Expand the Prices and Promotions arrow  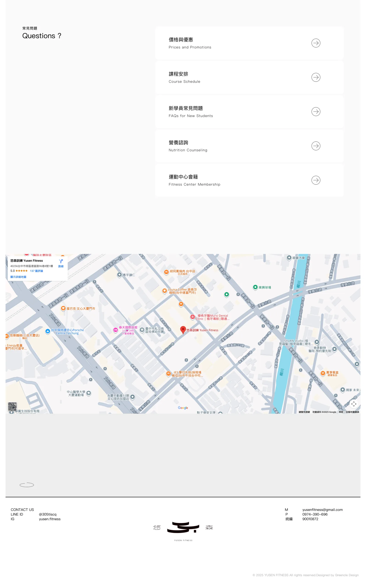[316, 43]
